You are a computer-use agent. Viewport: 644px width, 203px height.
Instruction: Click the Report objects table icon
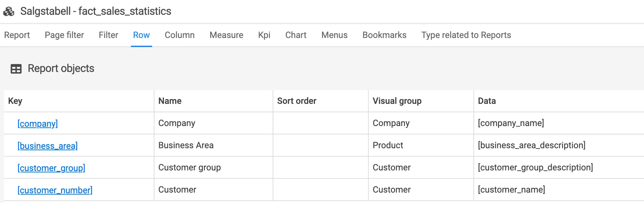16,69
